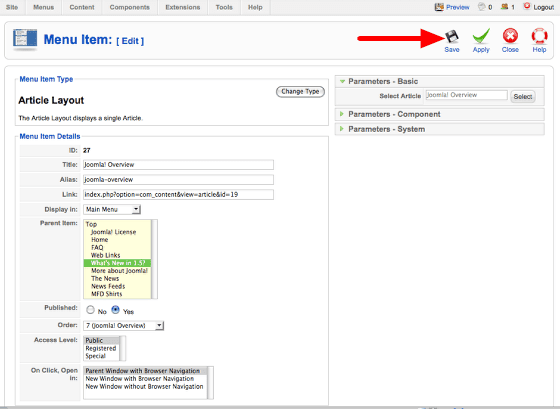
Task: Click the Link input field
Action: click(178, 195)
